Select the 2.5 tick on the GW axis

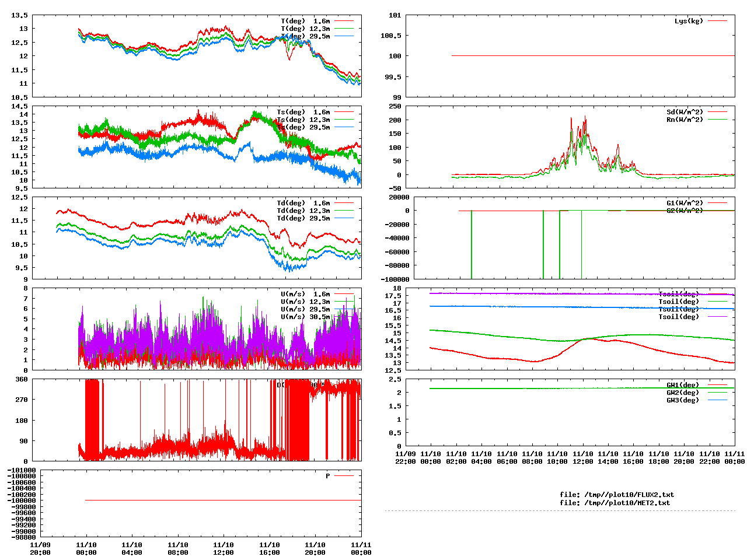coord(395,379)
